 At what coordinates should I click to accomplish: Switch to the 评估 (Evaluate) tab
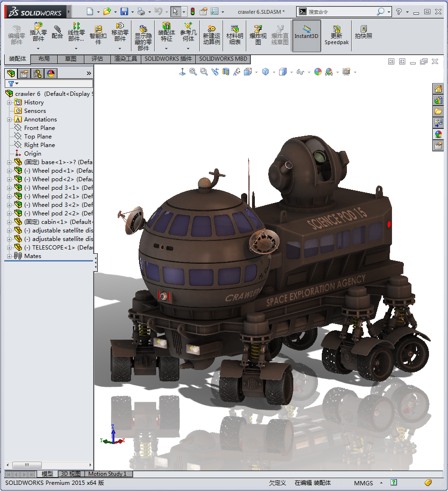click(x=97, y=58)
